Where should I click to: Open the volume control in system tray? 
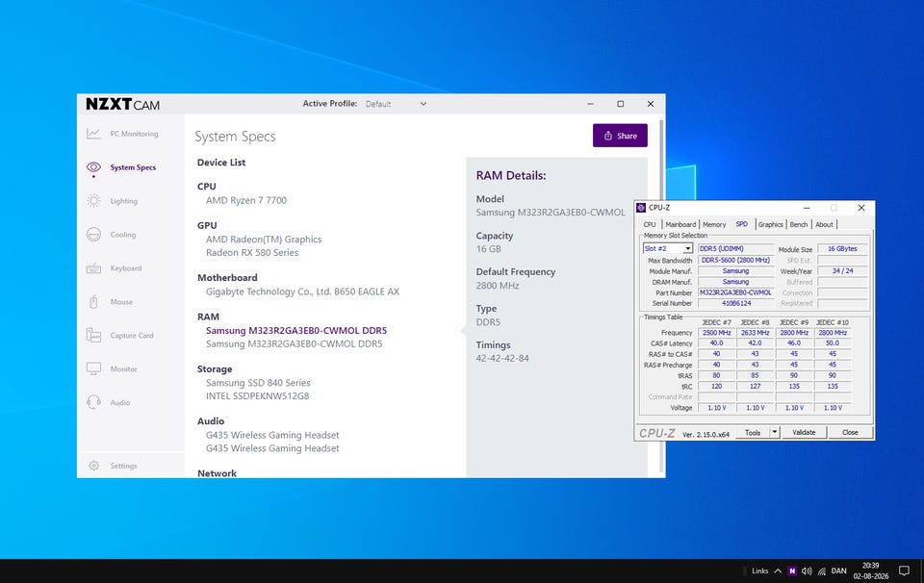pyautogui.click(x=807, y=570)
